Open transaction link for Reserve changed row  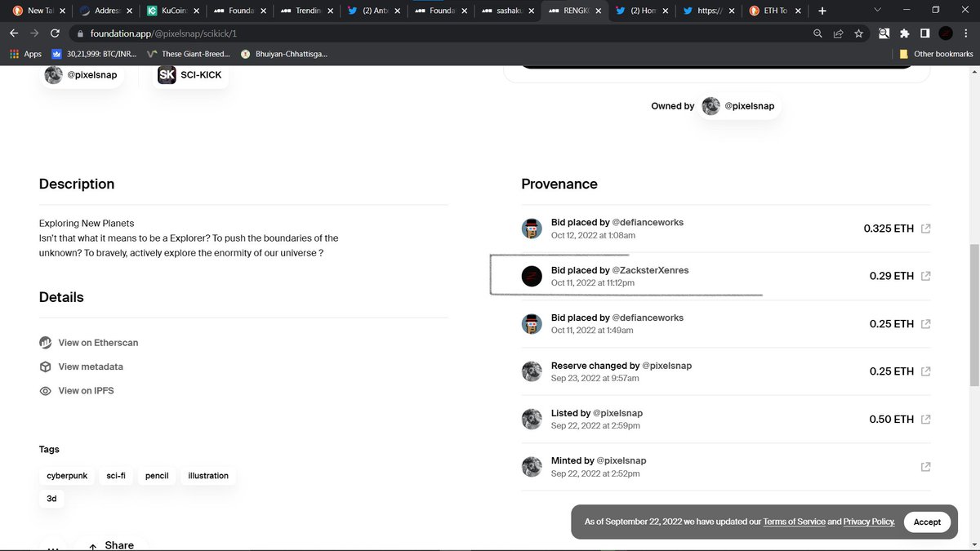coord(925,371)
